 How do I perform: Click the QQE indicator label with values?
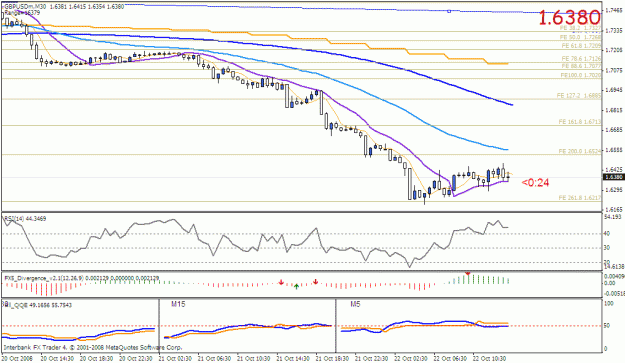[37, 305]
